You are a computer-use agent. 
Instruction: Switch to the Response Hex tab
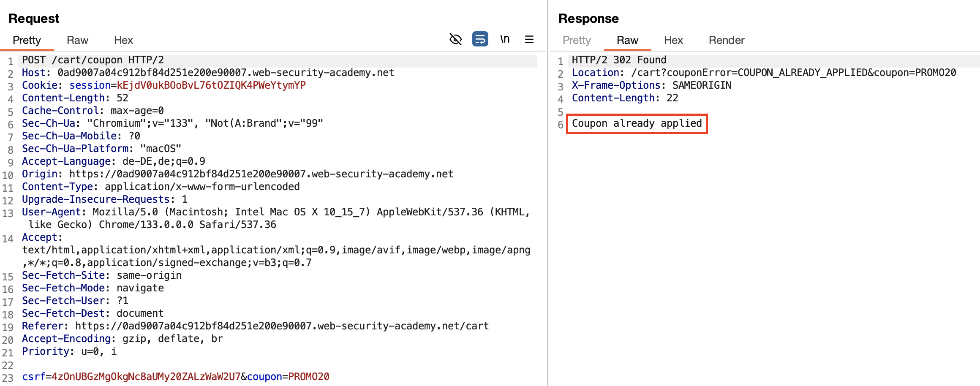[673, 40]
